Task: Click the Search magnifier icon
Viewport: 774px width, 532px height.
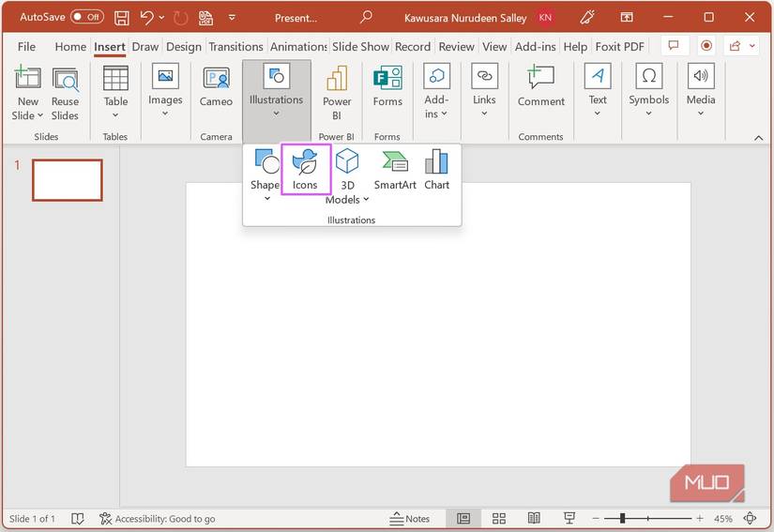Action: pyautogui.click(x=366, y=17)
